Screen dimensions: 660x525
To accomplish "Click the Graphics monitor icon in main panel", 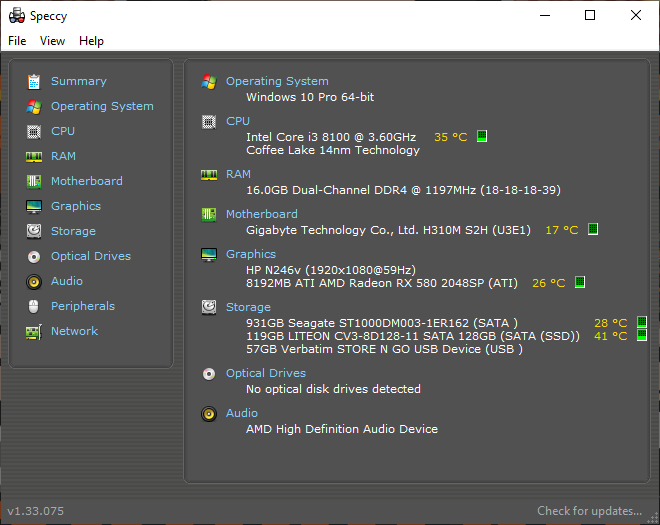I will pyautogui.click(x=209, y=254).
